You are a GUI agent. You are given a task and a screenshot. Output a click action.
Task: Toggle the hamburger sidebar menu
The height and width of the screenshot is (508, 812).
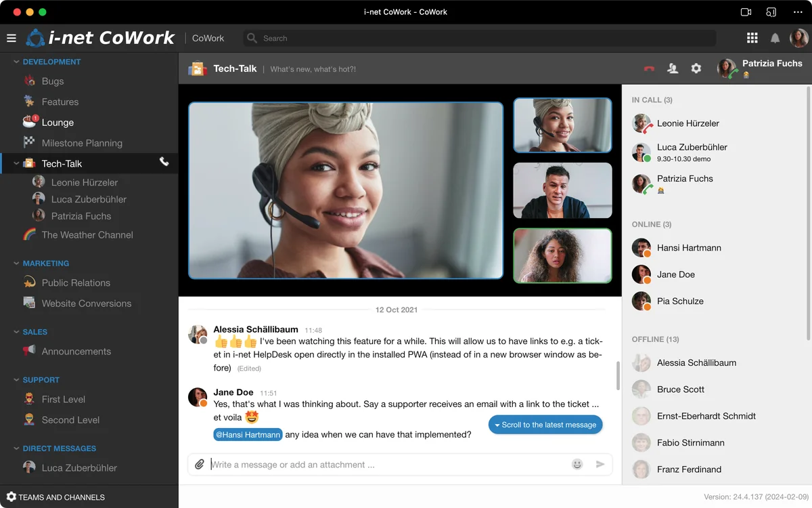(12, 39)
